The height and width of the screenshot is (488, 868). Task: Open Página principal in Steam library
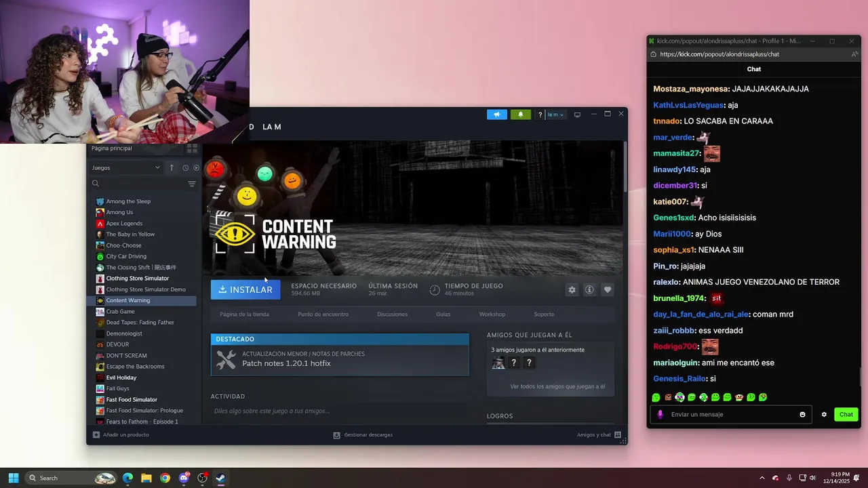coord(112,148)
